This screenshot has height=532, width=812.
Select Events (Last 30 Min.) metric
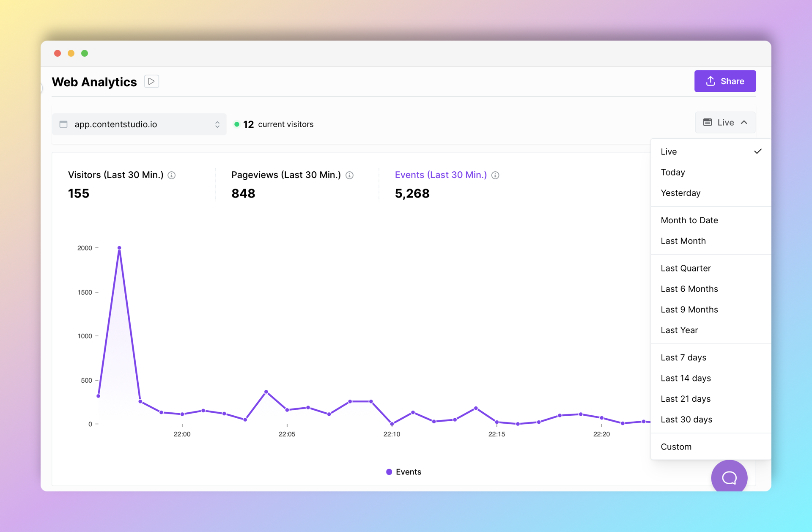pos(440,175)
